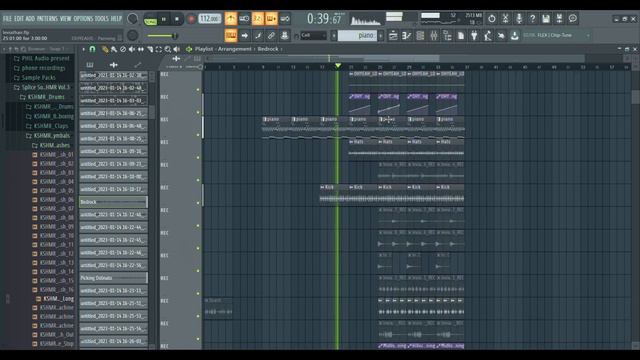Collapse the KSHMR_Drums folder
Screen dimensions: 640x360
tap(42, 97)
